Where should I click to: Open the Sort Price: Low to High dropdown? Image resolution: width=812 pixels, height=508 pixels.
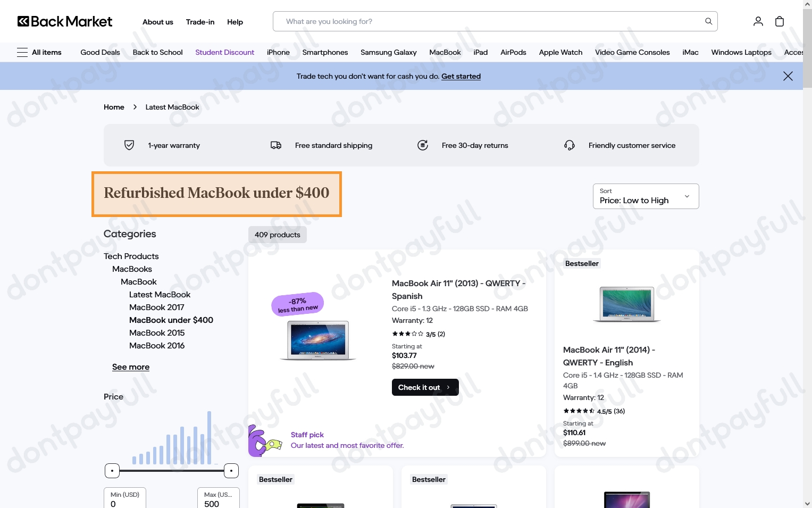(646, 196)
